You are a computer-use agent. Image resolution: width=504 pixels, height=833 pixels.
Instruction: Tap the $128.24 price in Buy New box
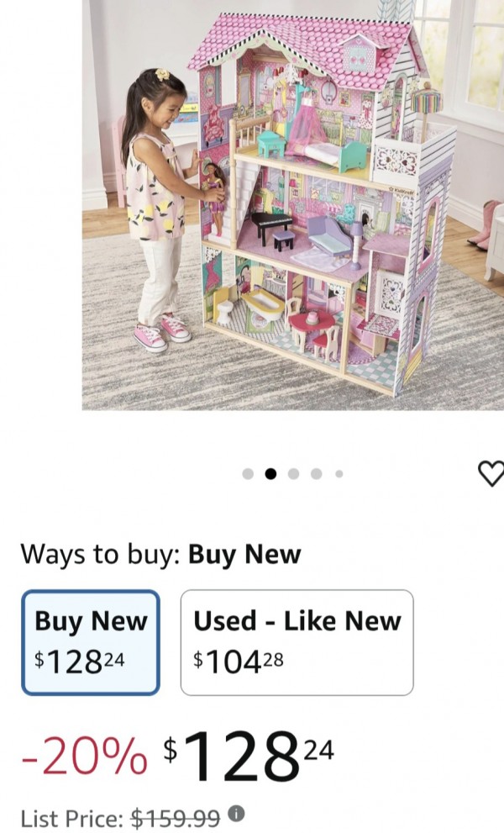80,662
